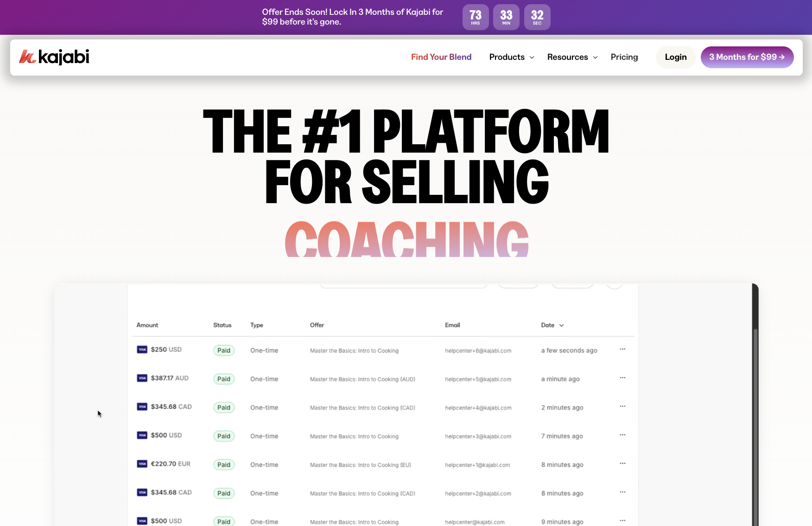812x526 pixels.
Task: Click the $387.17 AUD amount
Action: tap(170, 378)
